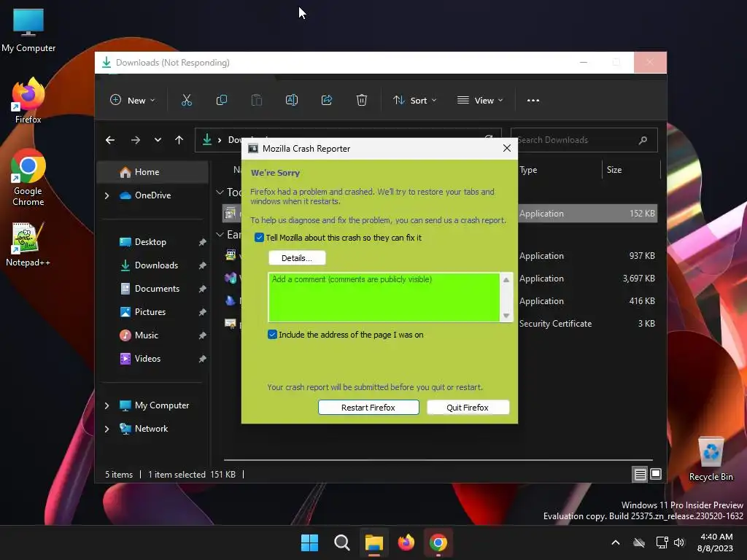Open recent locations chevron in navigation bar
The height and width of the screenshot is (560, 747).
coord(158,140)
